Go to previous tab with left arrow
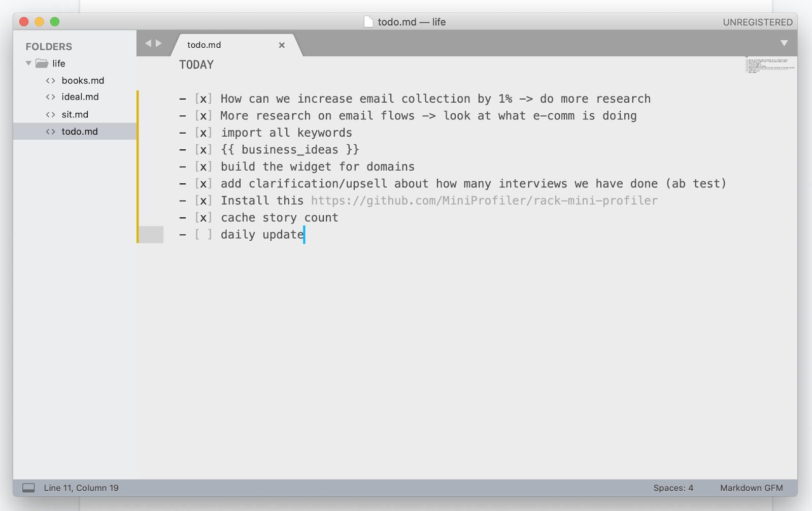Viewport: 812px width, 511px height. pyautogui.click(x=148, y=43)
